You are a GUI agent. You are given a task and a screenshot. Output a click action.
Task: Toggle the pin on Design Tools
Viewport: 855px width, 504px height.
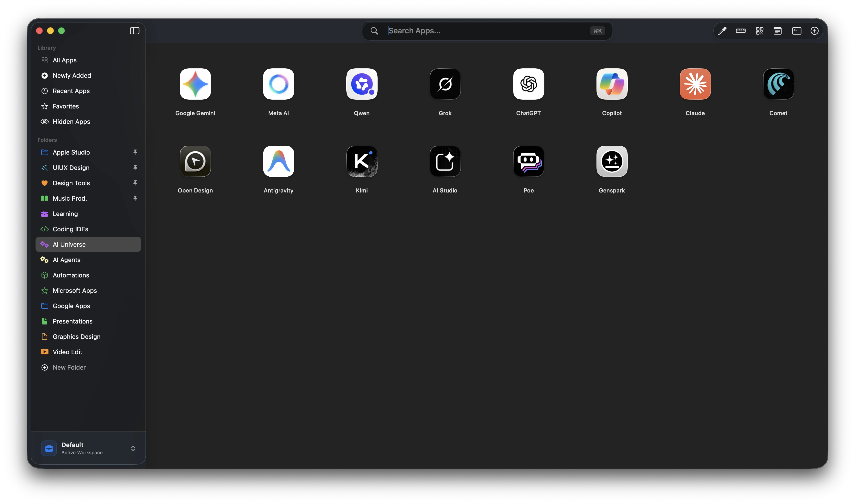click(x=135, y=183)
